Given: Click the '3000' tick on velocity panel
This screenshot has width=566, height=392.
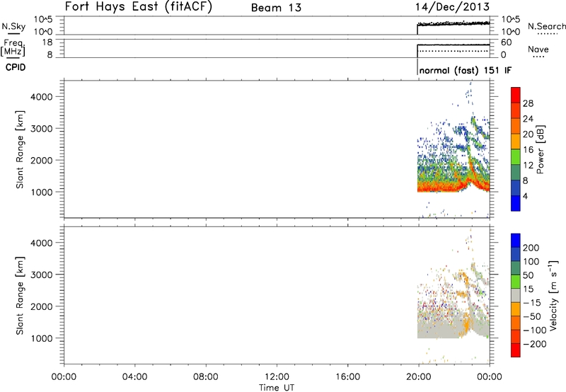Looking at the screenshot, I should tap(41, 275).
